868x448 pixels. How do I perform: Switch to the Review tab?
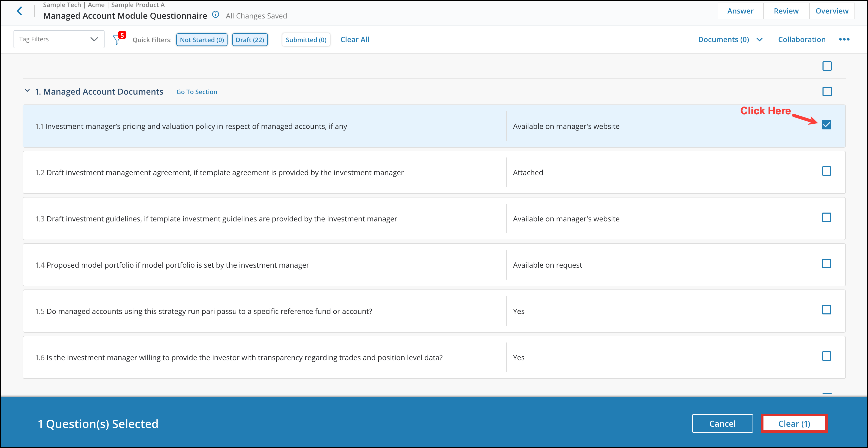(786, 10)
